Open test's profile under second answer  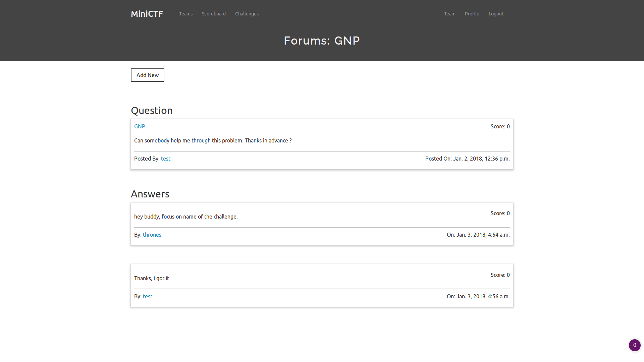click(148, 296)
